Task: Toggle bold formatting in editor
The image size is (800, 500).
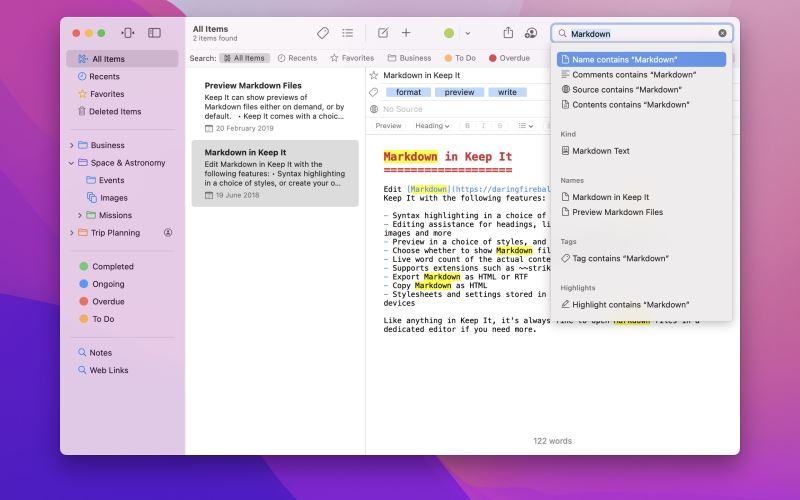Action: (x=467, y=126)
